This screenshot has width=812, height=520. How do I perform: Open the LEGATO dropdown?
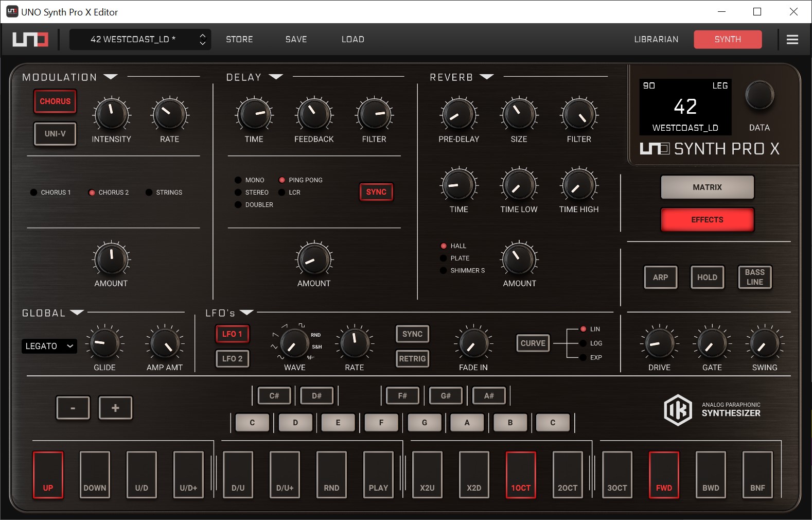[49, 346]
